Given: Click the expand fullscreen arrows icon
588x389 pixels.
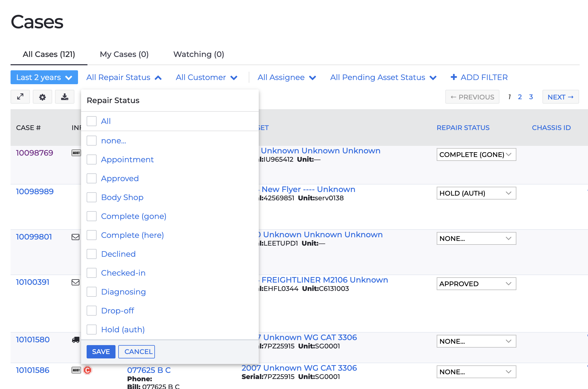Looking at the screenshot, I should (x=20, y=97).
